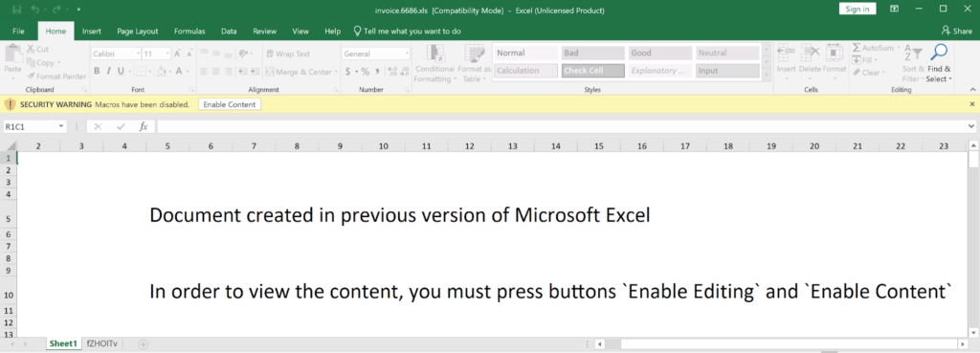
Task: Open the General number format dropdown
Action: pos(406,54)
